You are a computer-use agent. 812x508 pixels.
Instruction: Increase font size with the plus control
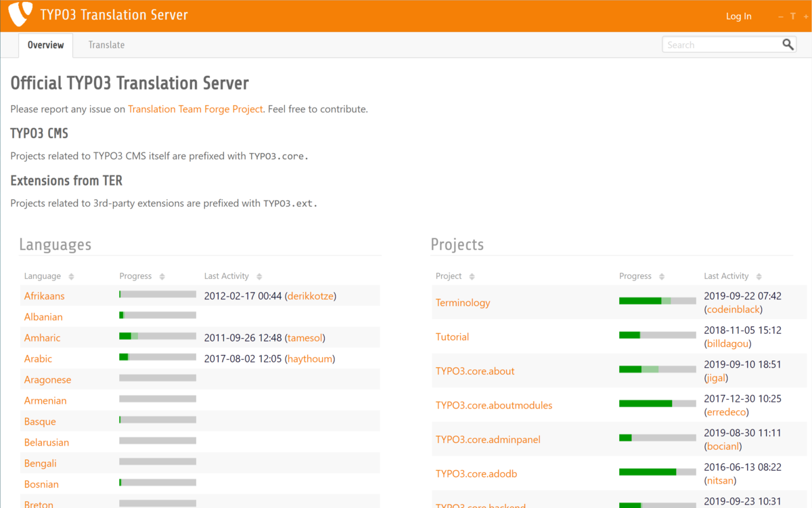point(805,16)
